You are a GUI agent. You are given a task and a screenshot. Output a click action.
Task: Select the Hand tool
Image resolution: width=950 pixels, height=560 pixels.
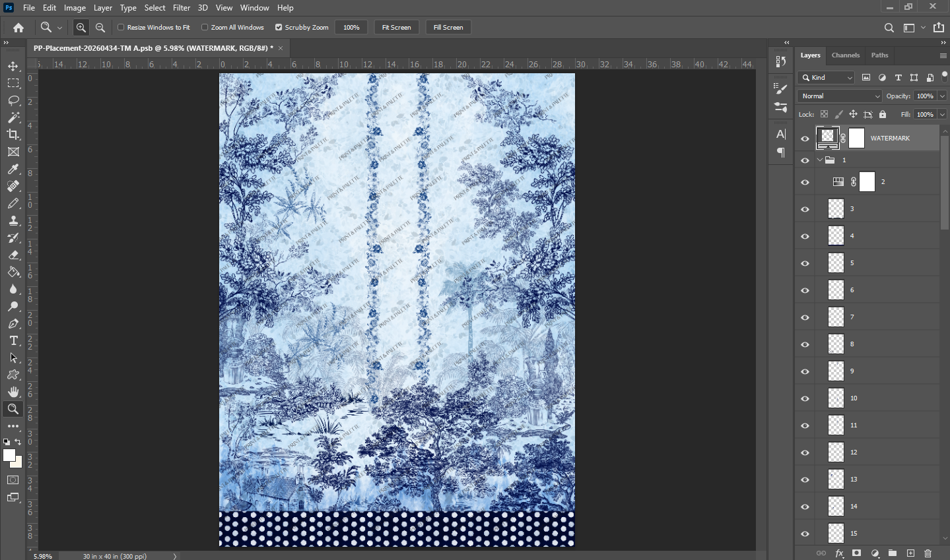pos(13,392)
